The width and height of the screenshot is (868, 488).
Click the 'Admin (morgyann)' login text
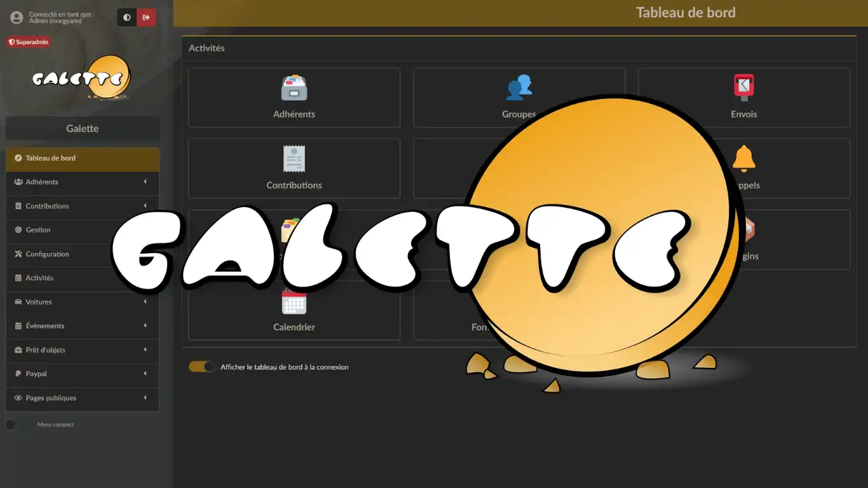point(55,22)
